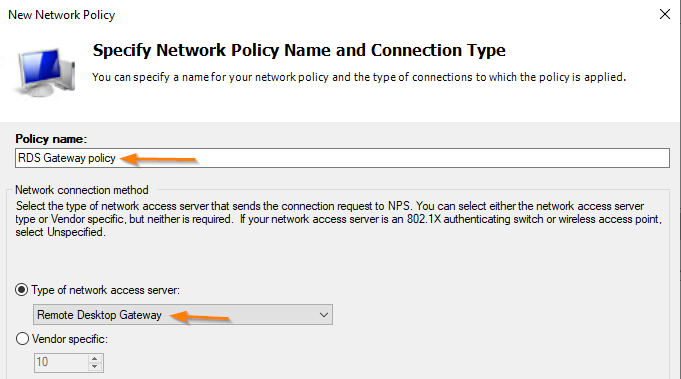Image resolution: width=681 pixels, height=379 pixels.
Task: Click the NPS description paragraph mentioning 802.1X
Action: pos(339,219)
